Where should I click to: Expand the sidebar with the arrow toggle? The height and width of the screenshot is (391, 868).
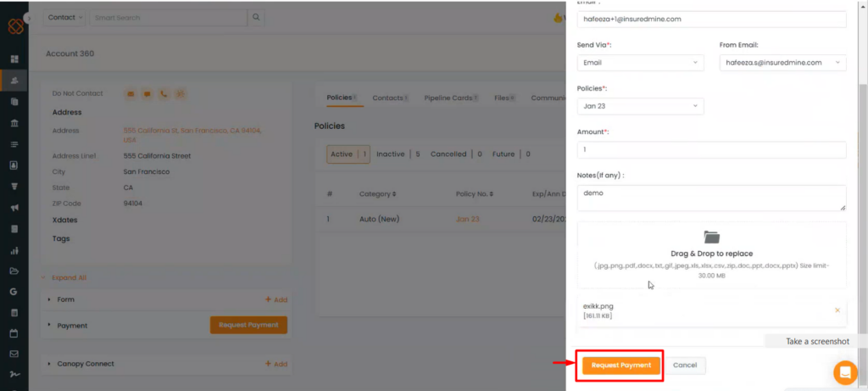coord(29,18)
